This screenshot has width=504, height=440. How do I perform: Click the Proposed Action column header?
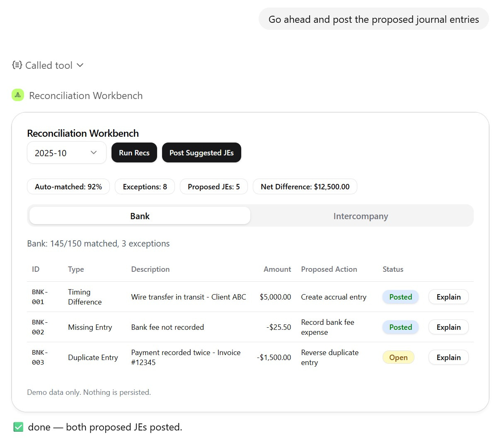pyautogui.click(x=329, y=269)
